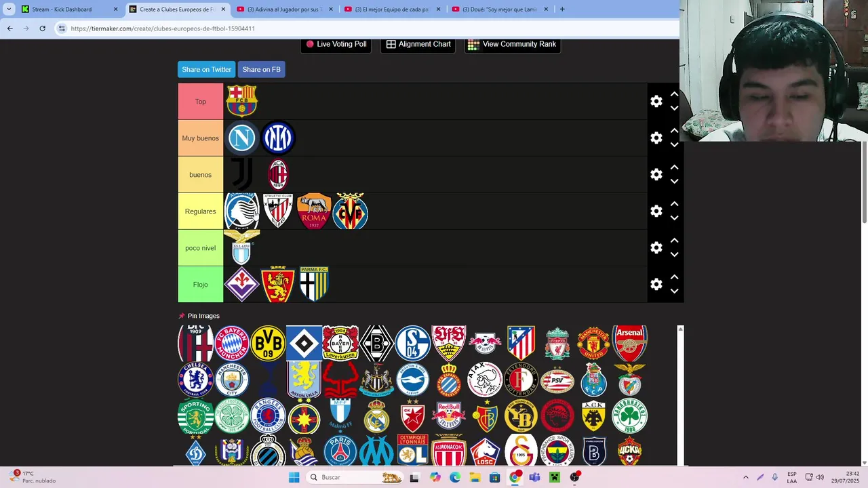The image size is (868, 488).
Task: Select the Fiorentina crest in Flojo tier
Action: click(241, 284)
